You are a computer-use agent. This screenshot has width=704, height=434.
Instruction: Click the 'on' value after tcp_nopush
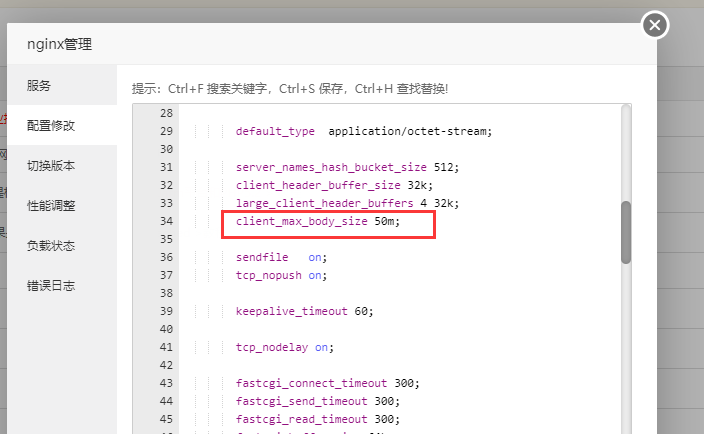tap(315, 276)
